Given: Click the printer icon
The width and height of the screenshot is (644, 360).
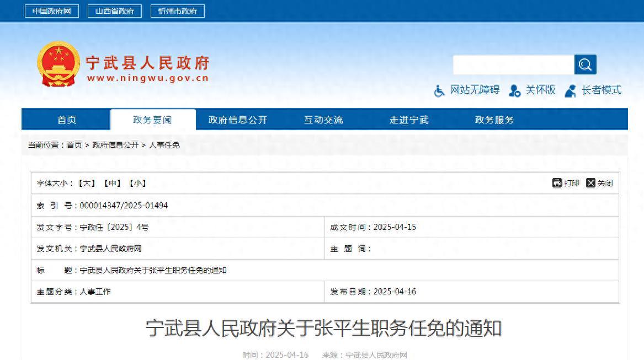Looking at the screenshot, I should [x=557, y=183].
